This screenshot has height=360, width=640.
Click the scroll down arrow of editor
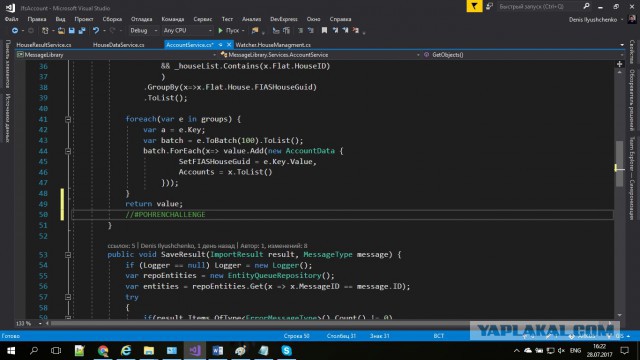pos(620,315)
